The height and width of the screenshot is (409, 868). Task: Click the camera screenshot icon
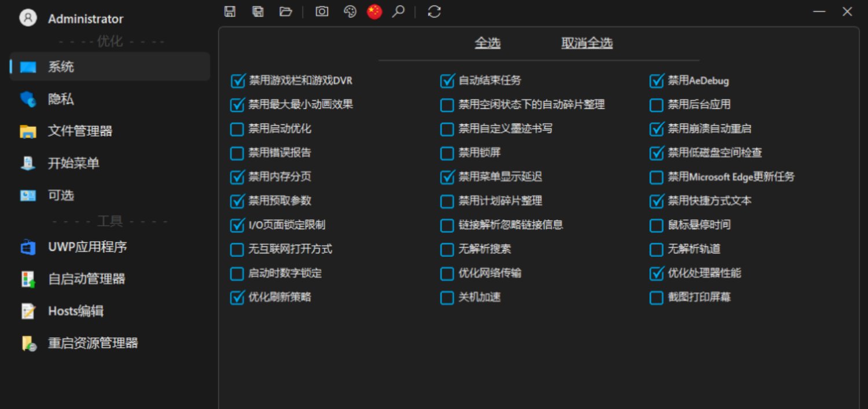tap(321, 11)
